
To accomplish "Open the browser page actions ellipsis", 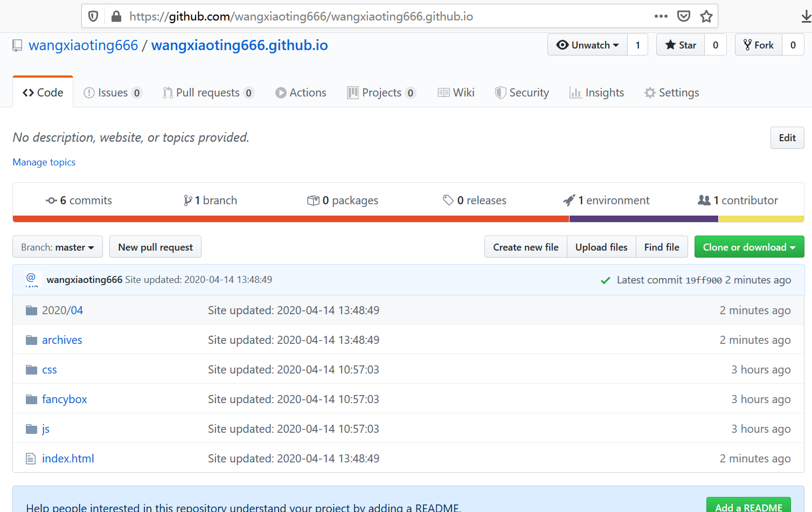I will 661,16.
